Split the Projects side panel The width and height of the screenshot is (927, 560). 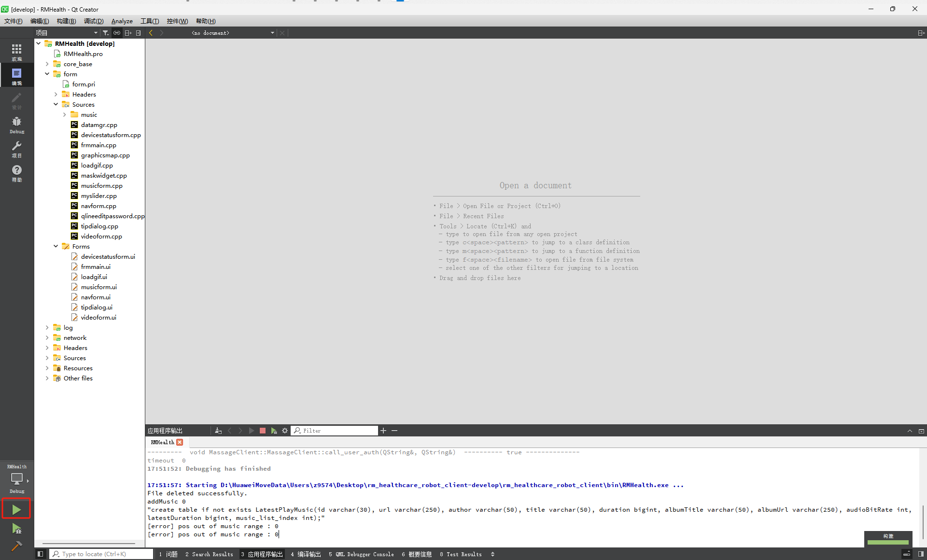128,33
